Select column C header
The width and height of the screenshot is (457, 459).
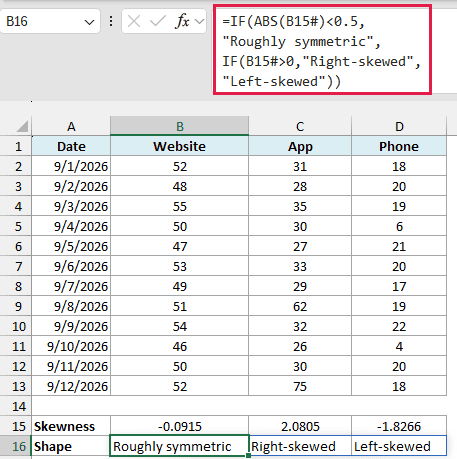(x=300, y=126)
